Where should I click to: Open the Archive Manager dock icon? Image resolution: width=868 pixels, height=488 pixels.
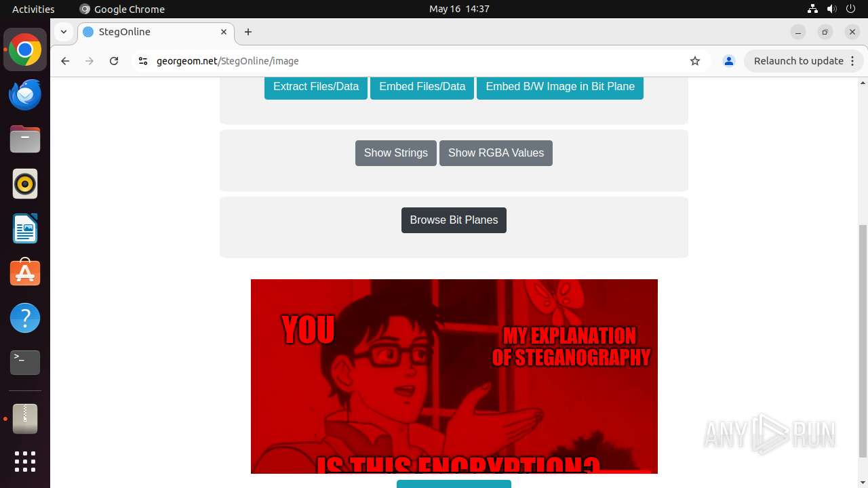point(25,419)
